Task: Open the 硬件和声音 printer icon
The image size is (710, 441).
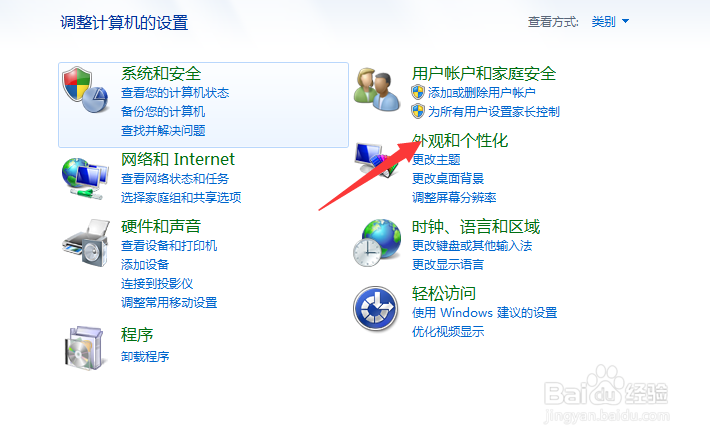Action: 86,243
